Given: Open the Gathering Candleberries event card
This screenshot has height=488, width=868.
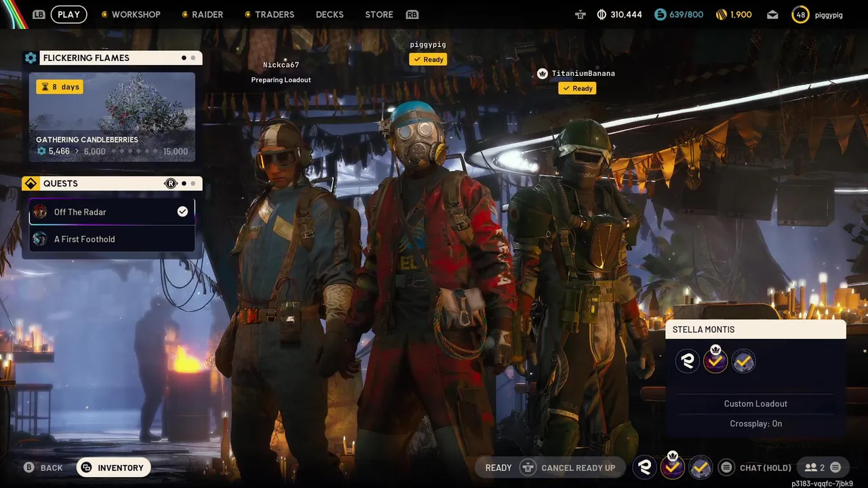Looking at the screenshot, I should click(112, 117).
